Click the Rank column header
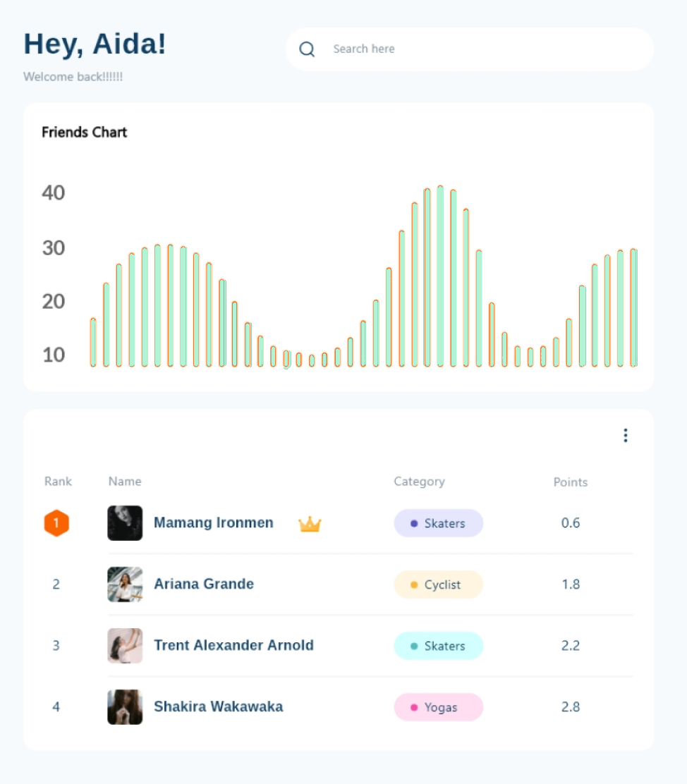The width and height of the screenshot is (687, 784). click(58, 482)
